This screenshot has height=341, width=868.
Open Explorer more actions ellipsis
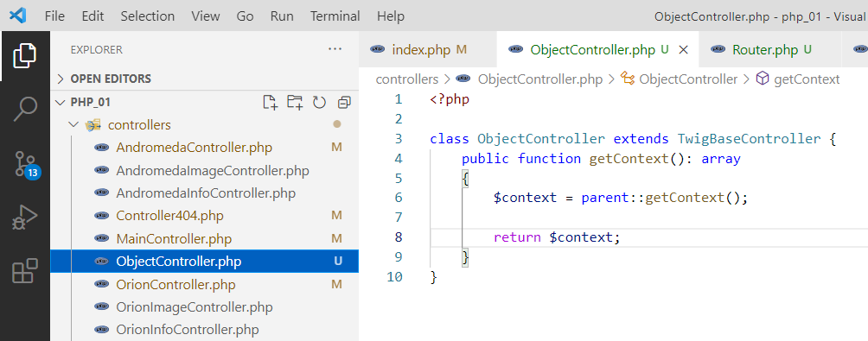click(335, 49)
